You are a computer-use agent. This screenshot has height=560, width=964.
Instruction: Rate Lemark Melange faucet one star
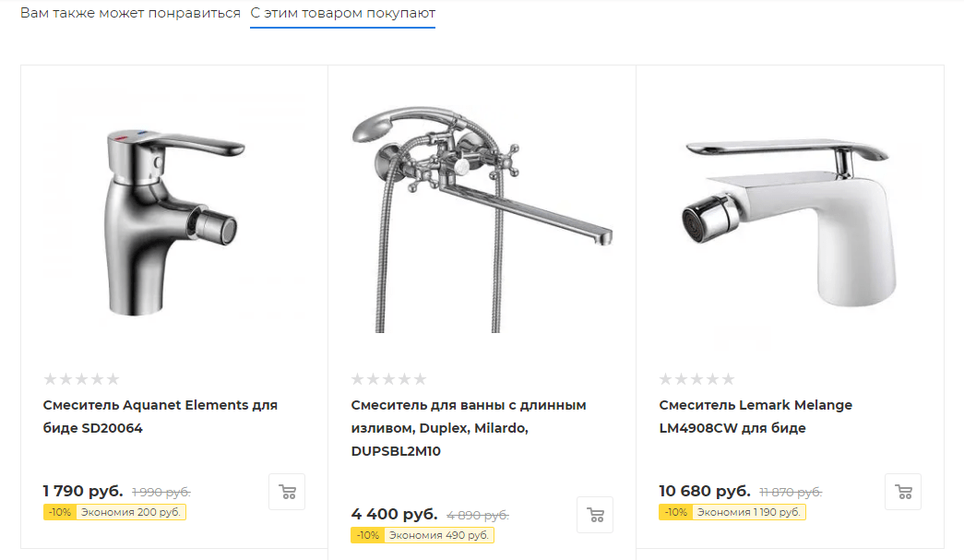click(x=666, y=379)
